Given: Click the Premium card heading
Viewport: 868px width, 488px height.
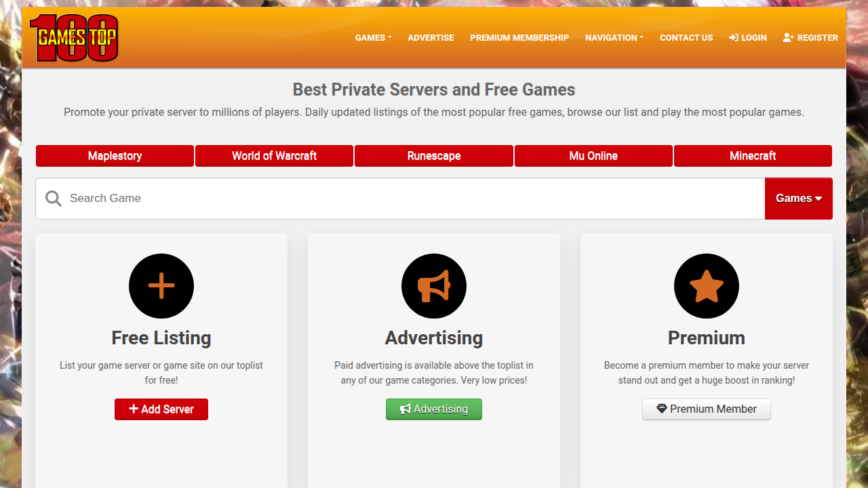Looking at the screenshot, I should pos(707,338).
